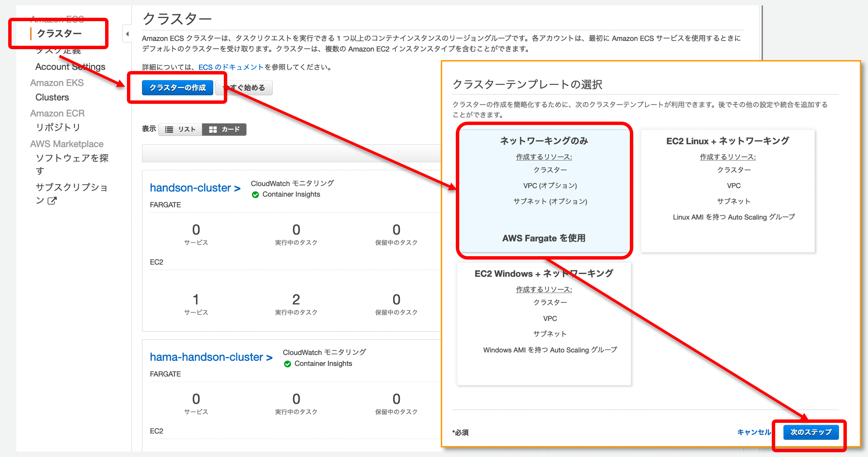The image size is (868, 457).
Task: Click サブネット (オプション) in networking-only card
Action: (550, 201)
